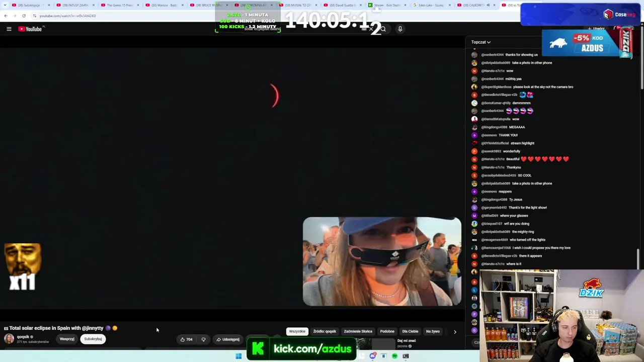The width and height of the screenshot is (644, 362).
Task: Click the picture-in-picture selfie camera overlay
Action: [x=382, y=261]
